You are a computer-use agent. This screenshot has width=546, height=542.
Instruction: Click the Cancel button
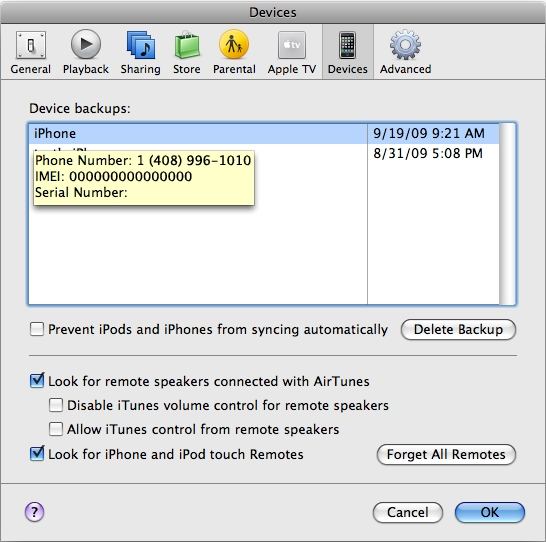[x=408, y=512]
